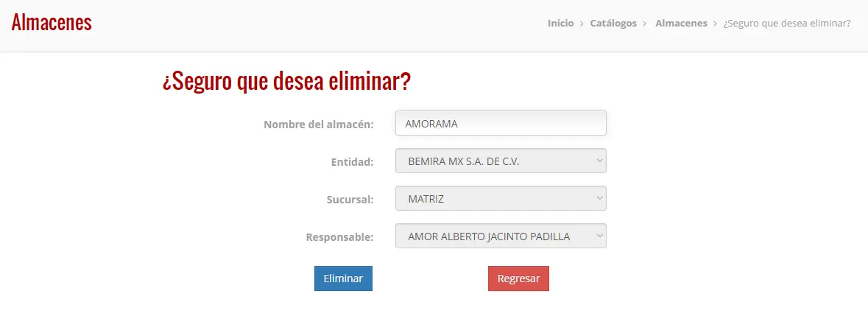This screenshot has width=868, height=319.
Task: Click the breadcrumb separator after Inicio
Action: click(x=582, y=24)
